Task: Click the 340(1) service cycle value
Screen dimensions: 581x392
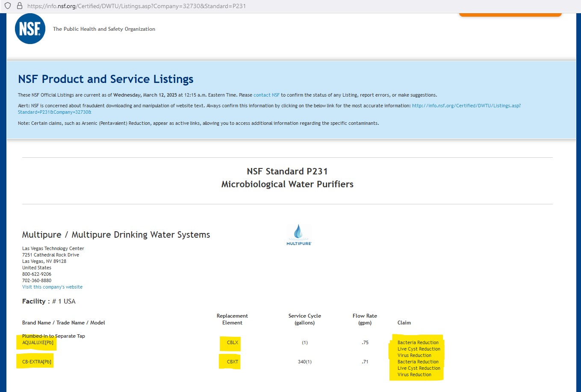Action: point(305,362)
